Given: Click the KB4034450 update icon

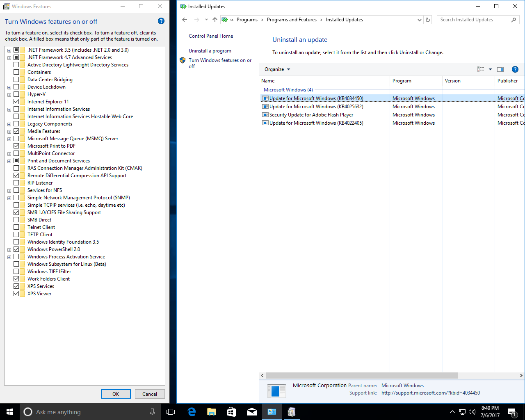Looking at the screenshot, I should 265,98.
